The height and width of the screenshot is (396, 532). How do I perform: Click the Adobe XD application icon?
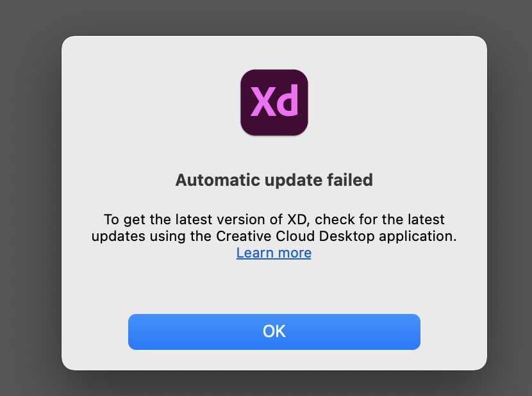click(x=274, y=102)
